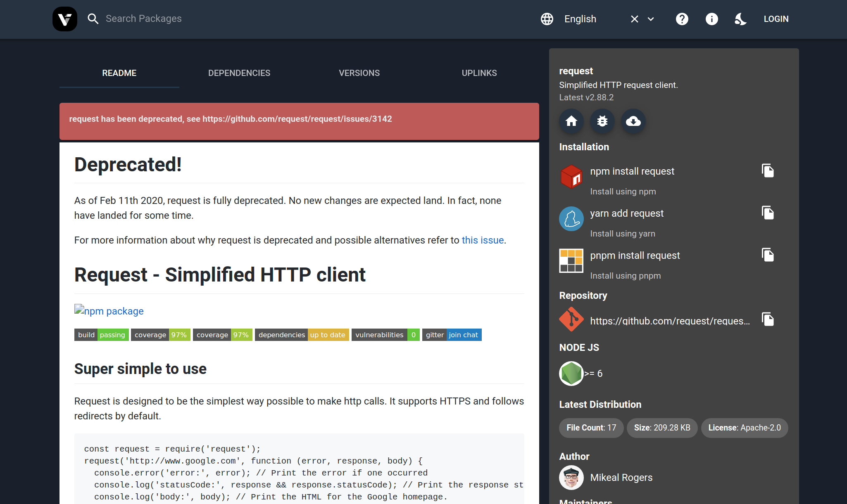The image size is (847, 504).
Task: Toggle dark mode with the moon icon
Action: (x=740, y=19)
